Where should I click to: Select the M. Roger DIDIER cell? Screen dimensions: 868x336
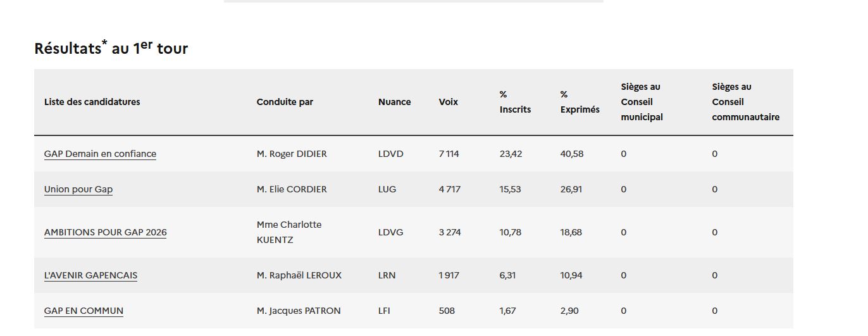pos(292,154)
